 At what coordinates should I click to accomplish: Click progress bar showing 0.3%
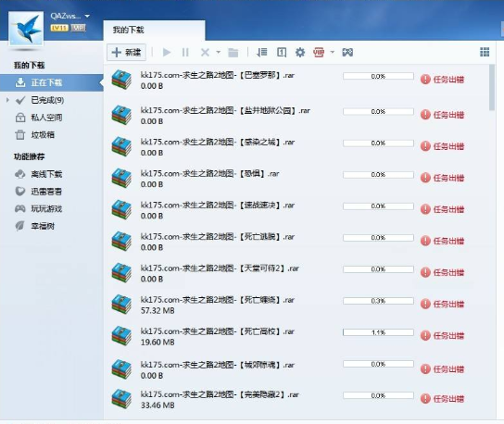point(378,301)
